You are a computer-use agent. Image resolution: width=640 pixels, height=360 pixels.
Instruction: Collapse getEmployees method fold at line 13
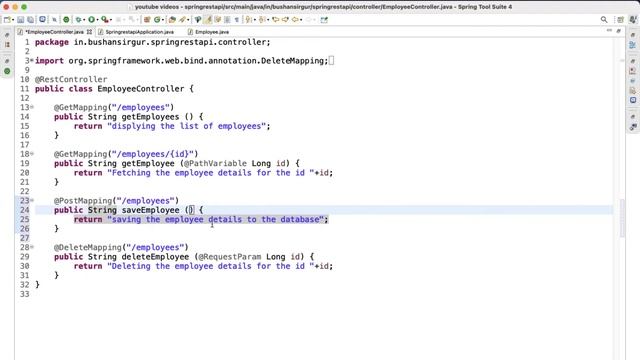click(32, 107)
